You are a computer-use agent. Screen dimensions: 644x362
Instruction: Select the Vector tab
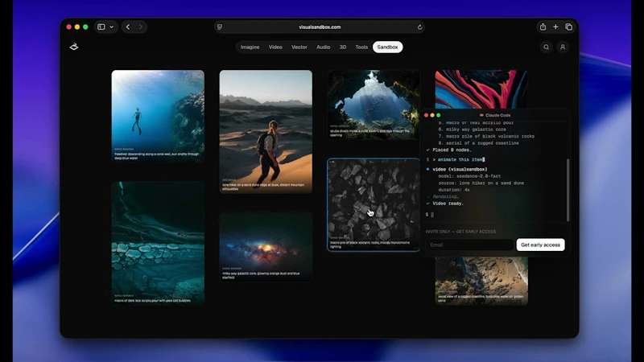[299, 47]
